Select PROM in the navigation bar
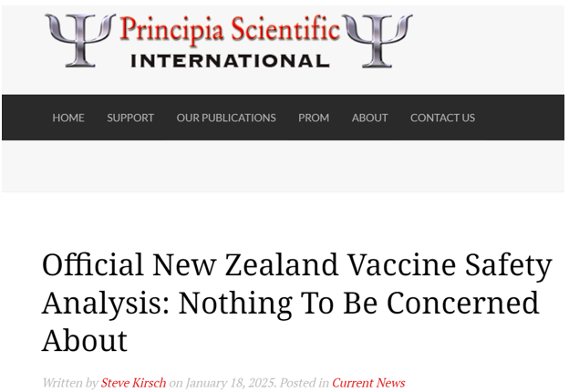The image size is (569, 392). (x=314, y=118)
